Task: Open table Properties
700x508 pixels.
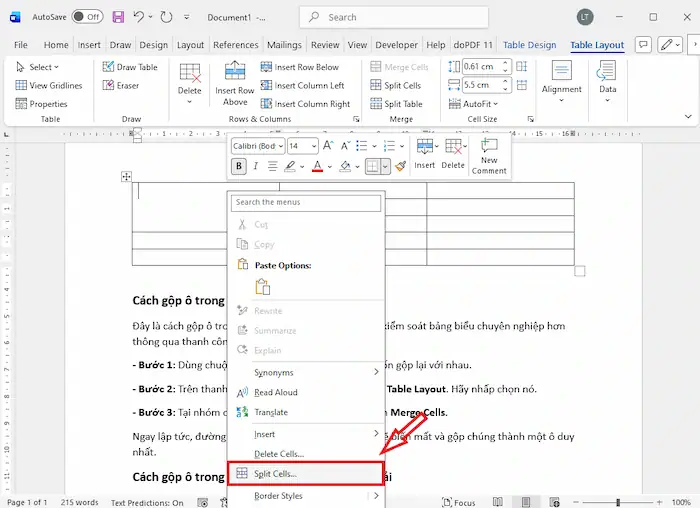Action: tap(41, 104)
